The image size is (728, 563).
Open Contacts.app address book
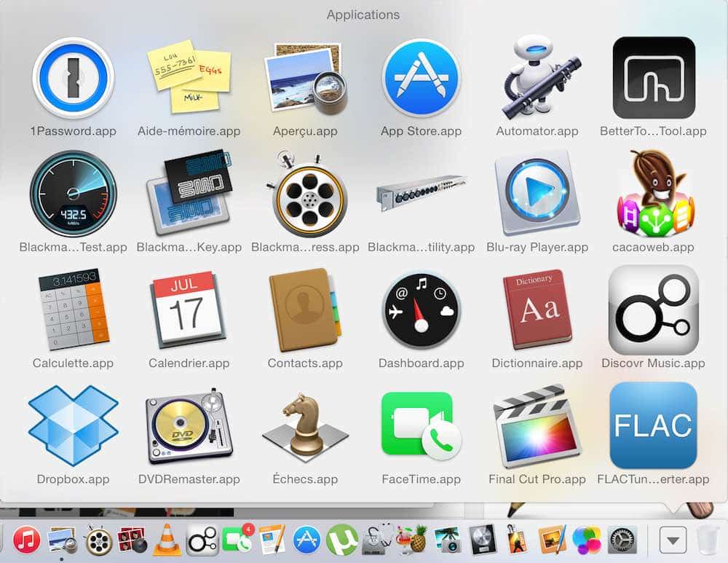pyautogui.click(x=305, y=310)
